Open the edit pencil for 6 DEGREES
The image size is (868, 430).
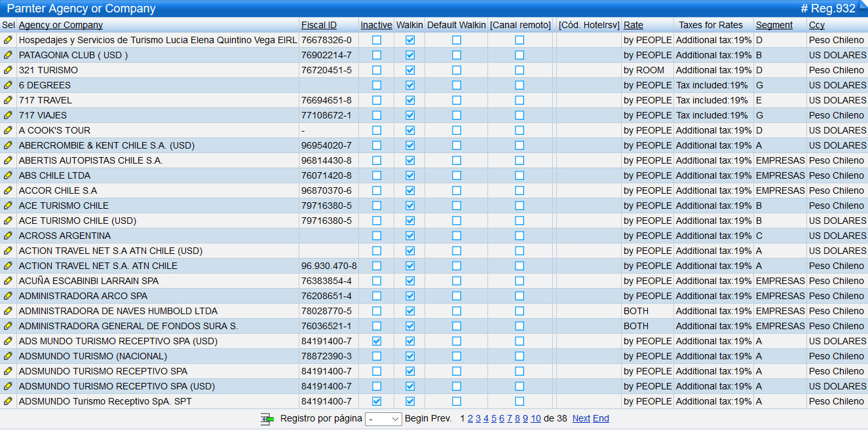click(8, 85)
